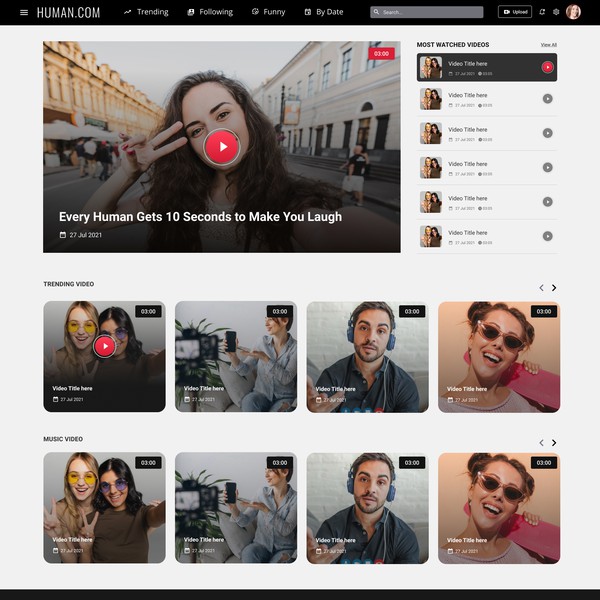Screen dimensions: 600x600
Task: Play the highlighted first most-watched video
Action: click(548, 67)
